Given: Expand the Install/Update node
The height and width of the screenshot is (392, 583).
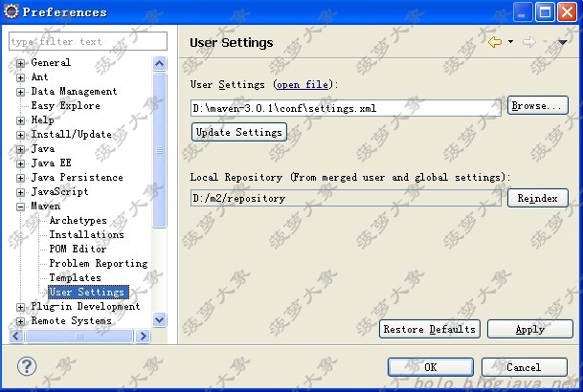Looking at the screenshot, I should point(20,135).
